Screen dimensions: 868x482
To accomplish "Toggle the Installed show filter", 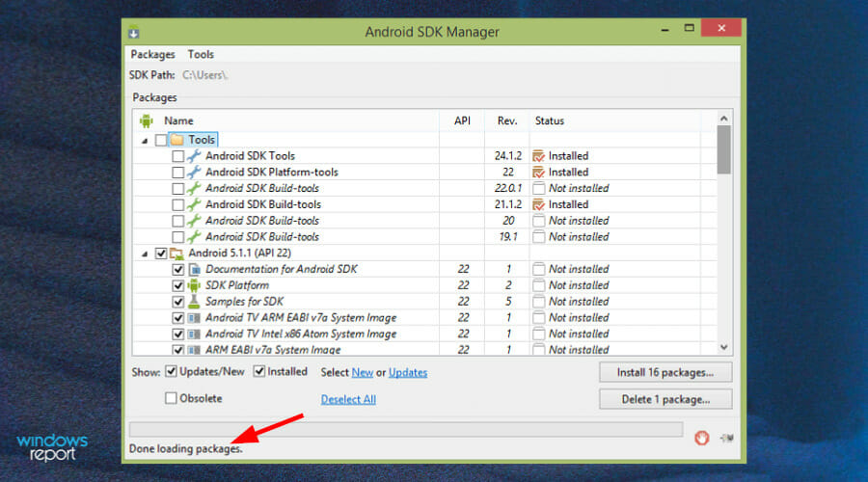I will click(259, 371).
